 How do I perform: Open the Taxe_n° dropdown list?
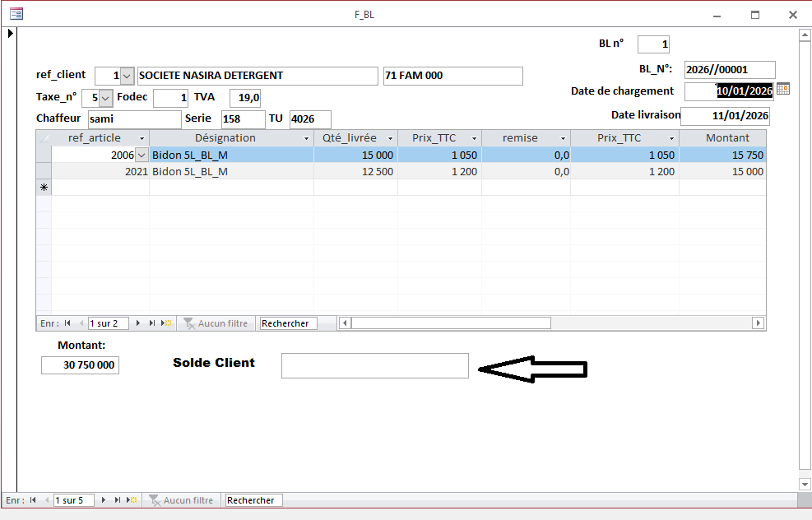pos(105,98)
